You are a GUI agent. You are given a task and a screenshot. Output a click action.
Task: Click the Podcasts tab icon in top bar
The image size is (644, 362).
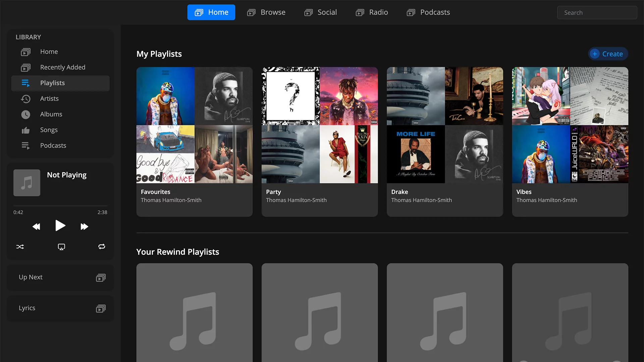(411, 13)
